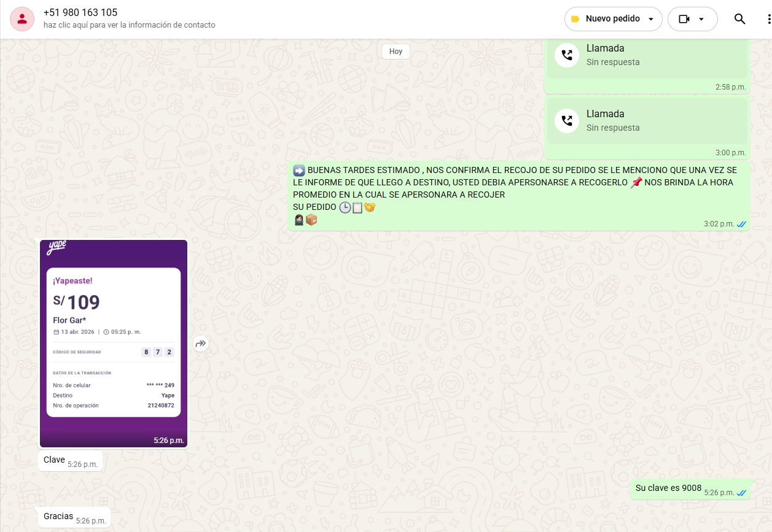This screenshot has height=532, width=772.
Task: Click the missed call icon at 3:00 p.m.
Action: [x=567, y=121]
